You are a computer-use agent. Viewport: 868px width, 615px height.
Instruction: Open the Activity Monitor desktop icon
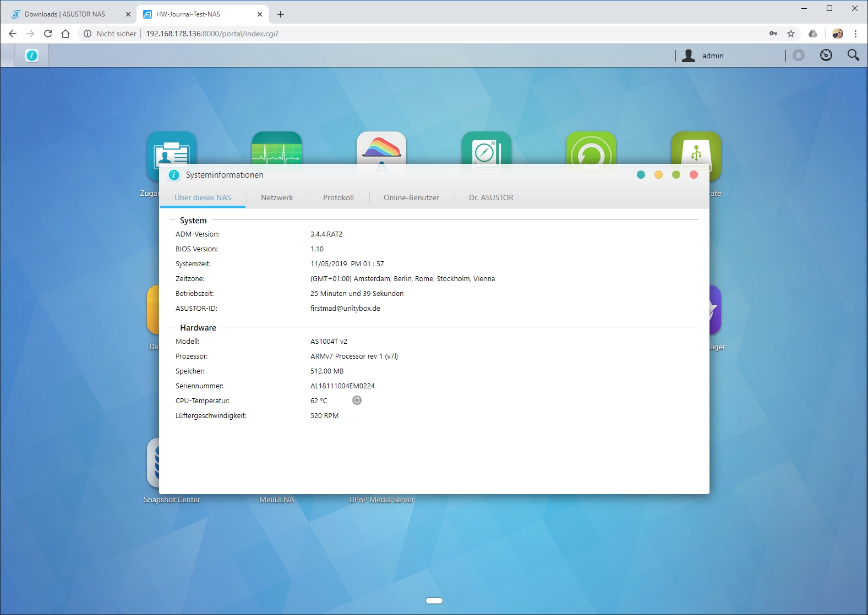click(277, 147)
